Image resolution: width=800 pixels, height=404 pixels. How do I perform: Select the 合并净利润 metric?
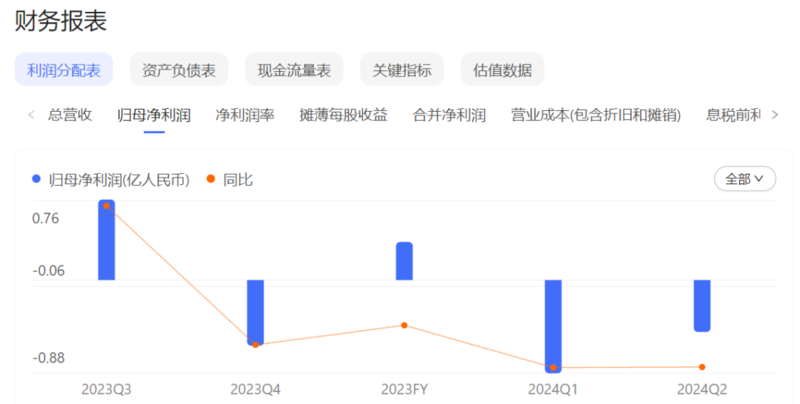click(x=449, y=115)
